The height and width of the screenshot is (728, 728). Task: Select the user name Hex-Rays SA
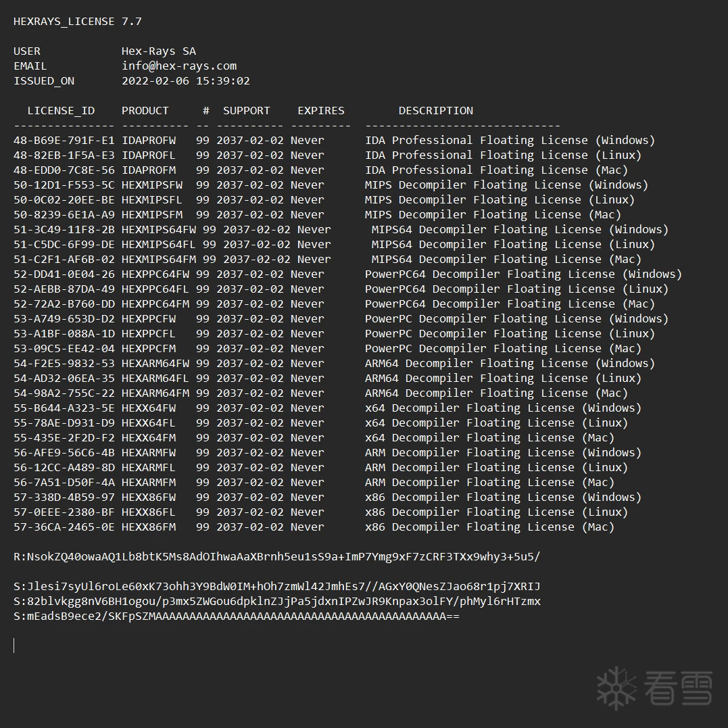click(159, 51)
